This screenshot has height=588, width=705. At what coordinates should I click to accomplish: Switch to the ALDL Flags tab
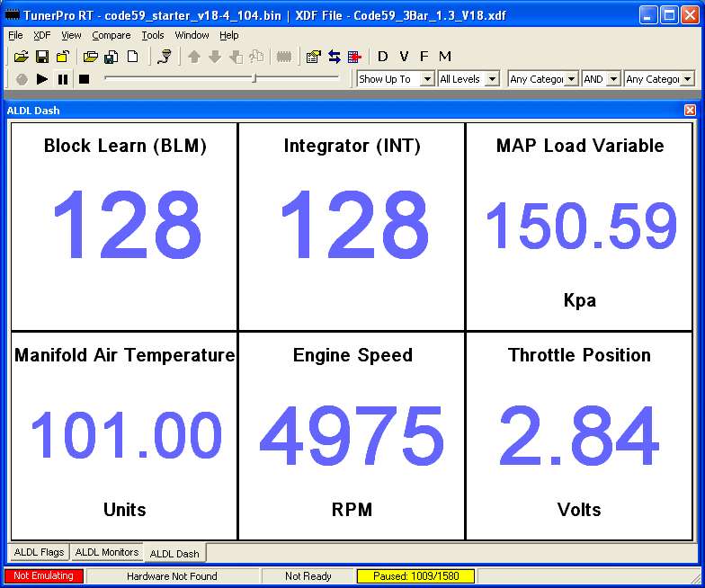point(39,552)
